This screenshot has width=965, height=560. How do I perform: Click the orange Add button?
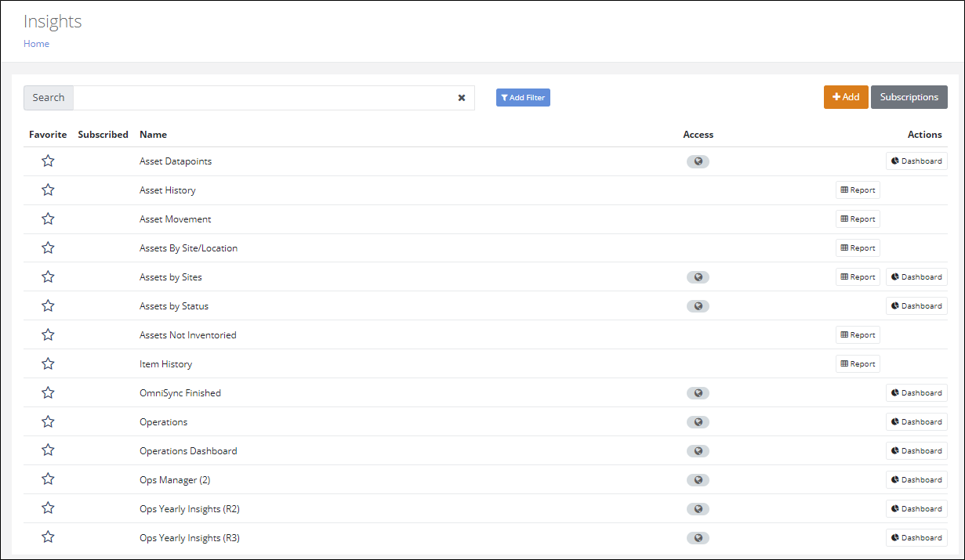pos(846,97)
